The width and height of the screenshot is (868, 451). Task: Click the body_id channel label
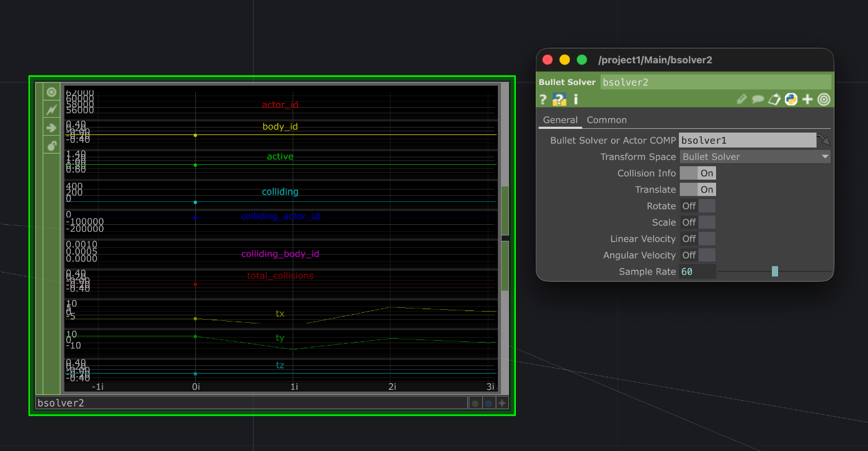coord(280,126)
